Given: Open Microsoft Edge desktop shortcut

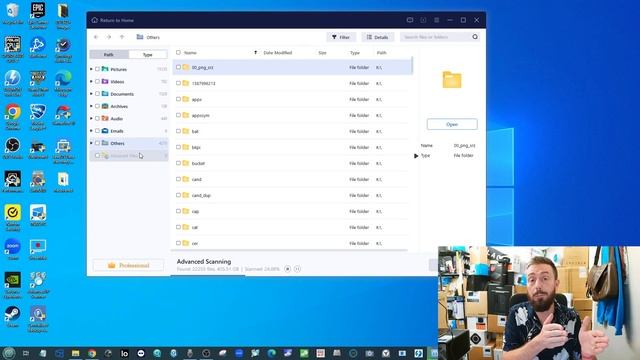Looking at the screenshot, I should tap(63, 83).
